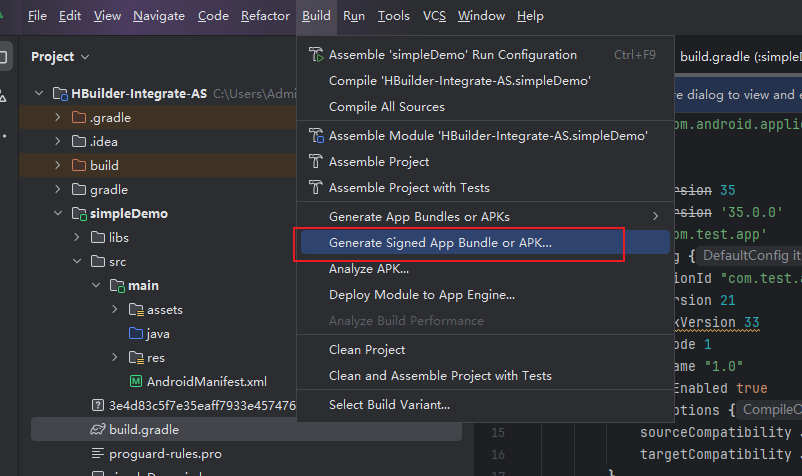This screenshot has width=802, height=476.
Task: Click hammer icon beside Assemble Project
Action: pos(316,162)
